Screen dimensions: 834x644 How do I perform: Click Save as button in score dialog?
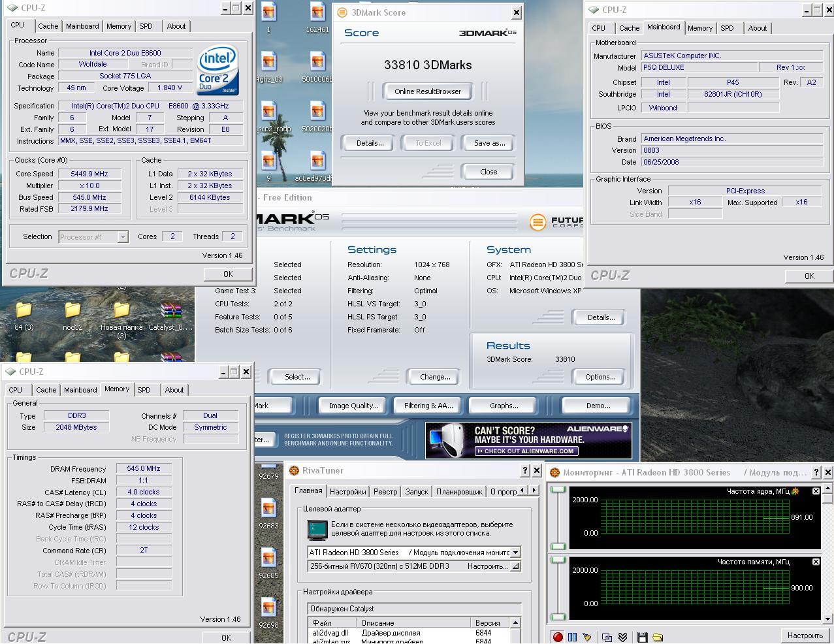click(490, 143)
